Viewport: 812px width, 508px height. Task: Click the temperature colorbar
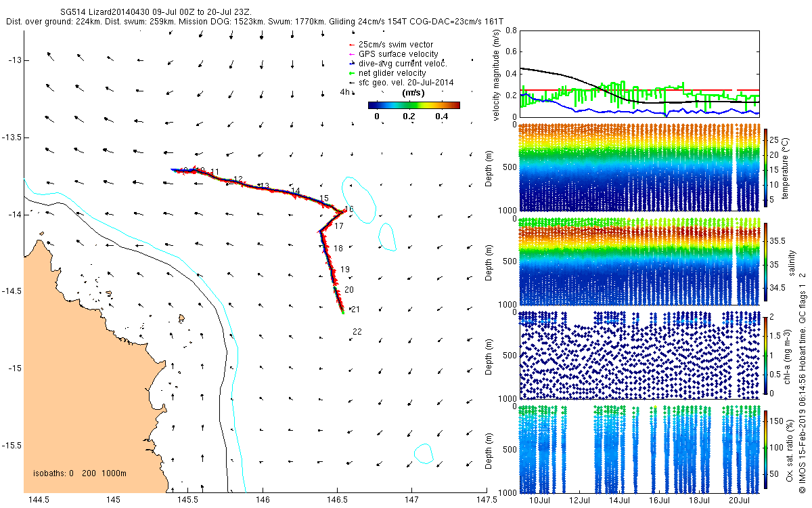click(765, 167)
